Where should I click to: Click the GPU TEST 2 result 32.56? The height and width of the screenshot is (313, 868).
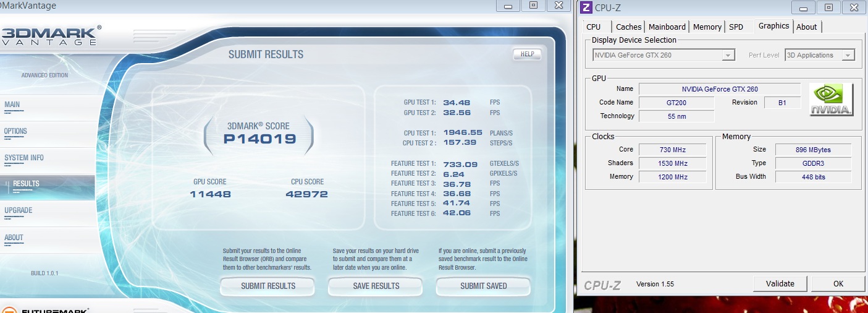[457, 113]
